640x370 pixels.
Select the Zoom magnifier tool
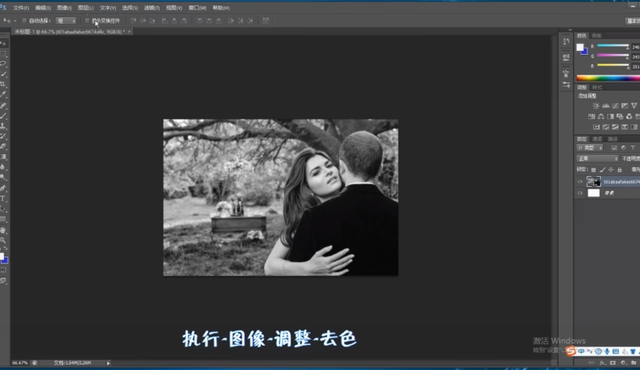pos(3,240)
